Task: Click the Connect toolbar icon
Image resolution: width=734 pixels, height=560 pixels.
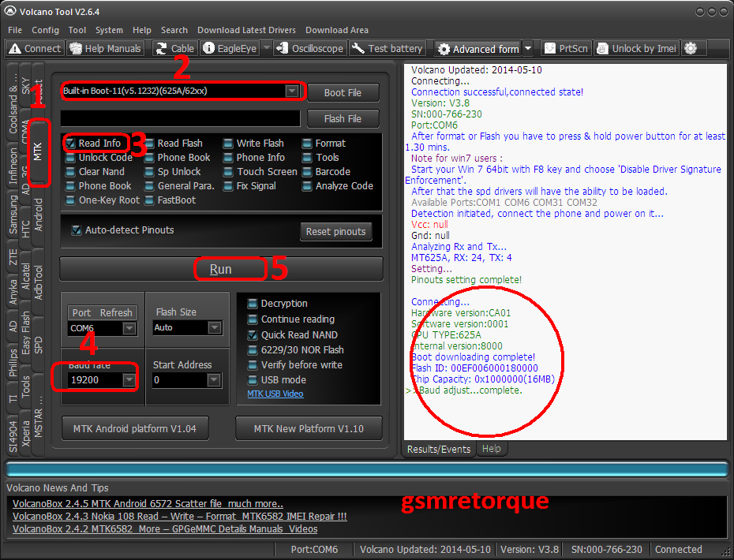Action: [15, 48]
